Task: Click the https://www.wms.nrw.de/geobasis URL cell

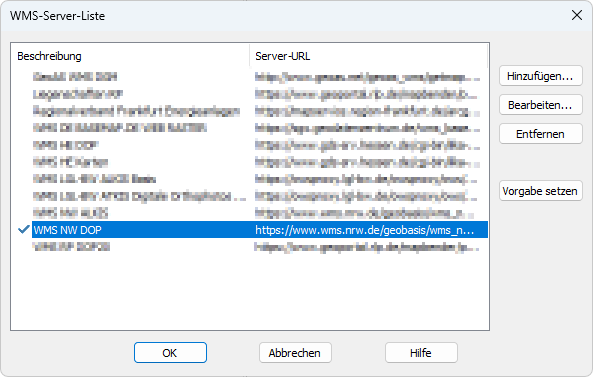Action: (x=365, y=230)
